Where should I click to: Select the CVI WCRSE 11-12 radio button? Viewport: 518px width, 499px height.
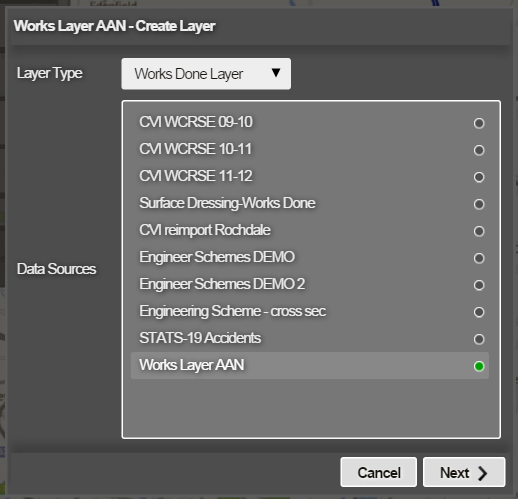coord(479,177)
